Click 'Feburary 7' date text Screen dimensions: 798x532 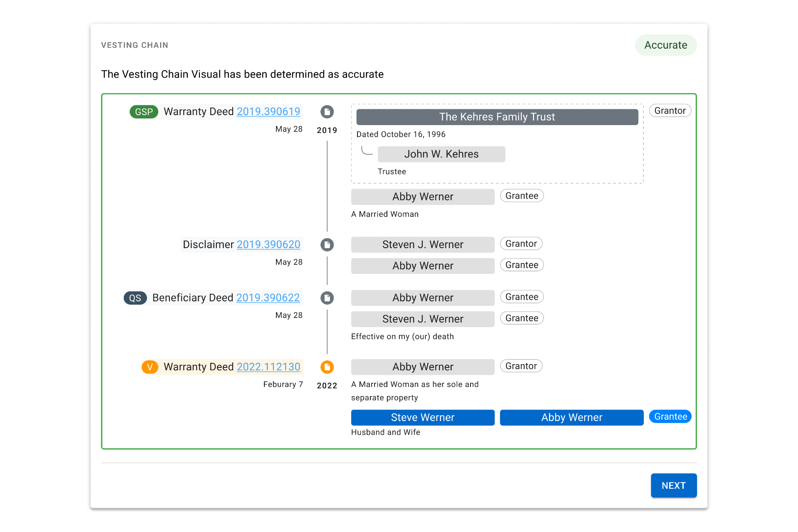[283, 384]
